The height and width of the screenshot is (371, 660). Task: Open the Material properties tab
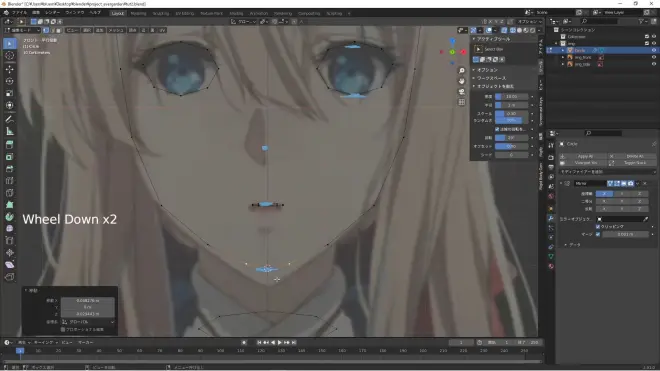point(551,266)
